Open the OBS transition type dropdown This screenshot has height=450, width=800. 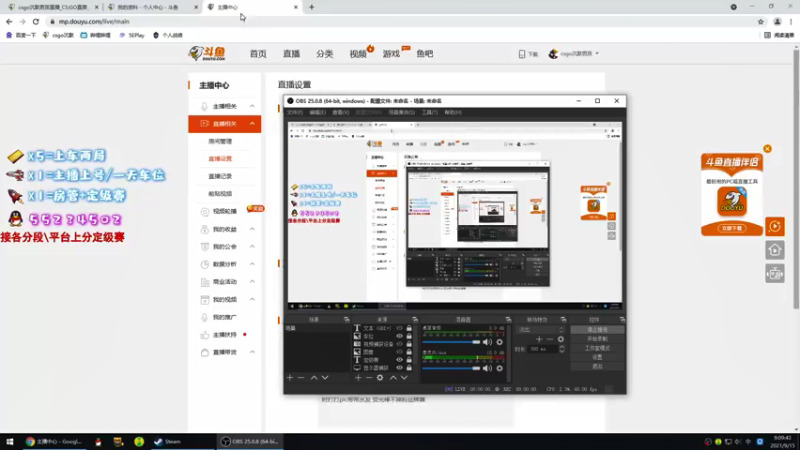click(540, 330)
